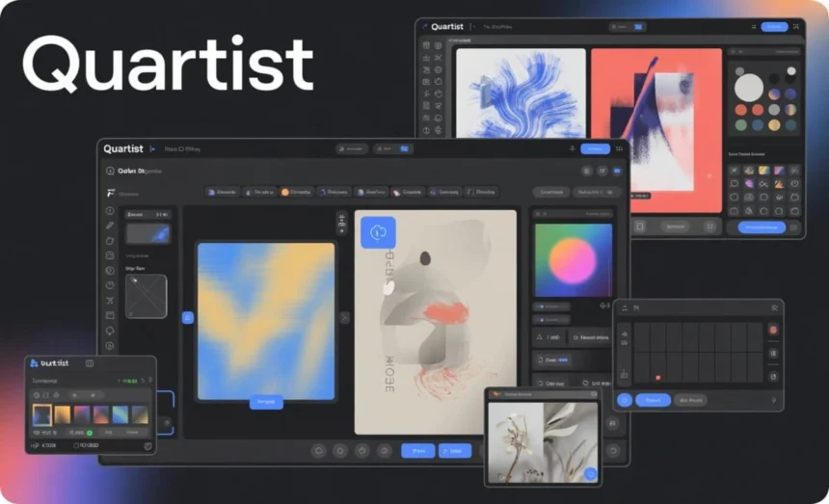The width and height of the screenshot is (829, 504).
Task: Click the blue button under the blue-yellow gradient canvas
Action: click(x=266, y=402)
